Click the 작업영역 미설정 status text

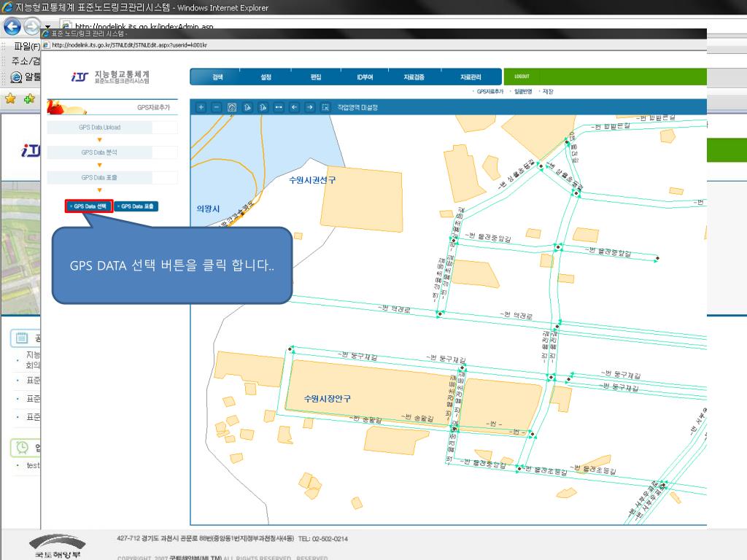tap(357, 108)
